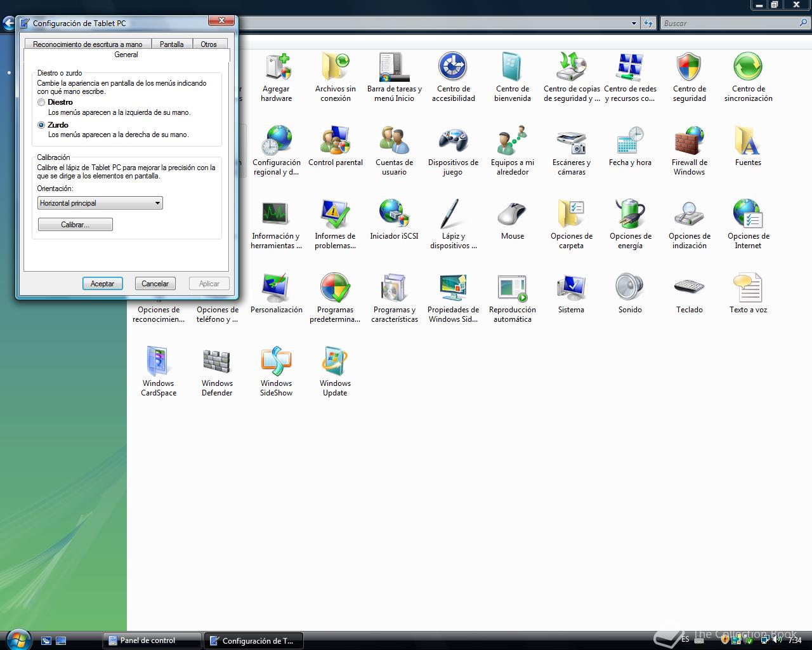Screen dimensions: 812x650
Task: Open Sonido speaker icon
Action: [x=630, y=288]
